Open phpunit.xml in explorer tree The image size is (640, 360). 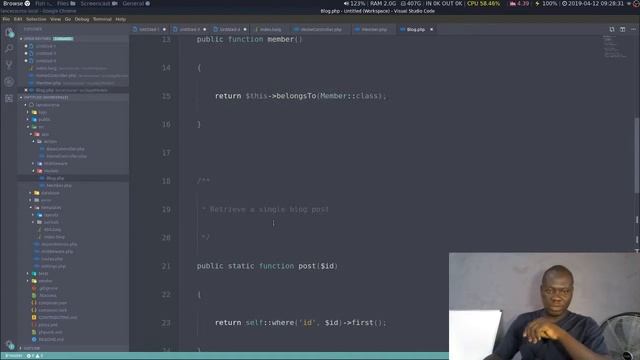[x=50, y=332]
